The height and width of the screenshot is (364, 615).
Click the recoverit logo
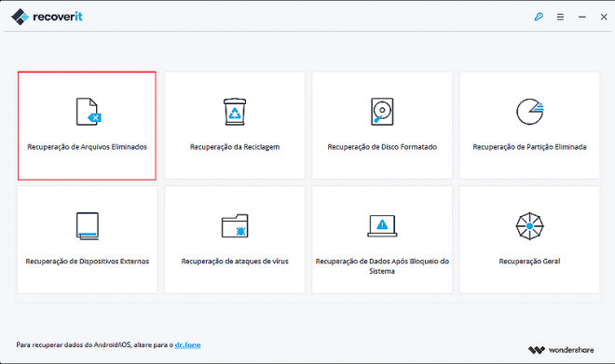[x=47, y=17]
